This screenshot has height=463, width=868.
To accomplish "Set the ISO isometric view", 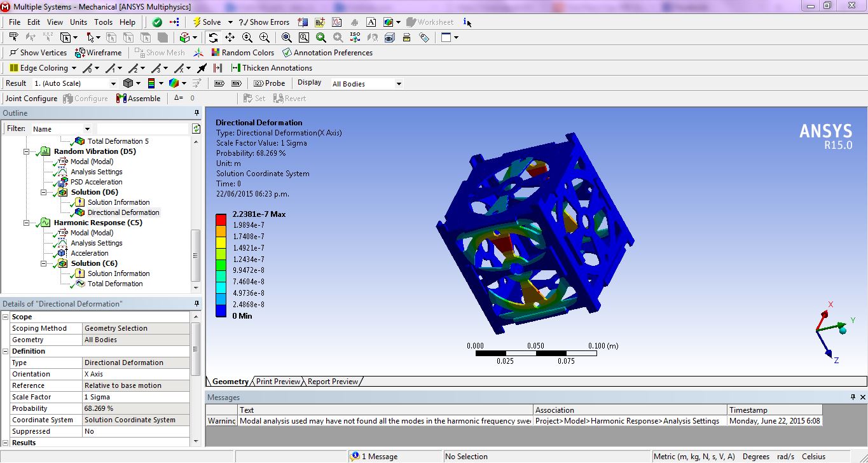I will 355,38.
